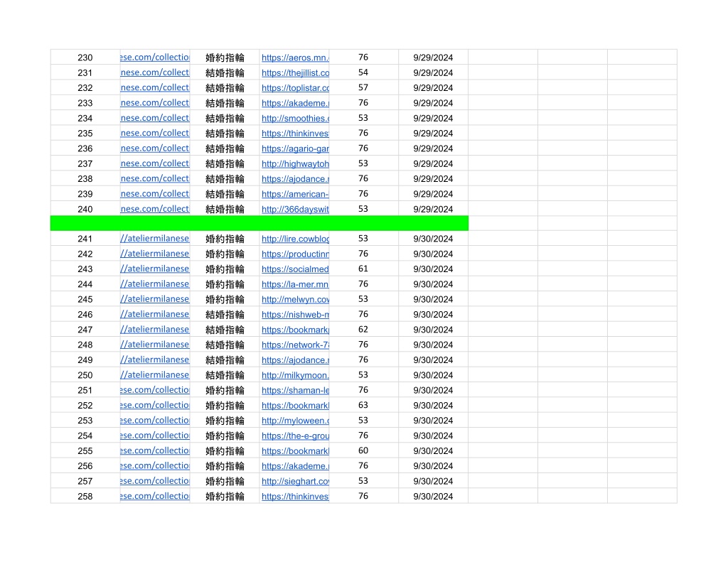Open the https://nishweb link
This screenshot has width=728, height=562.
[295, 315]
